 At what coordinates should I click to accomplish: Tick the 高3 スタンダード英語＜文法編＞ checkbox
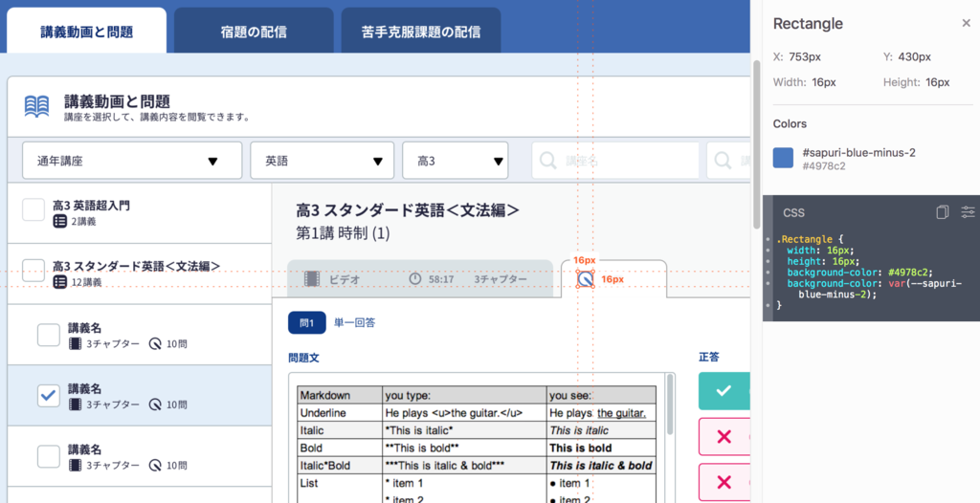33,271
